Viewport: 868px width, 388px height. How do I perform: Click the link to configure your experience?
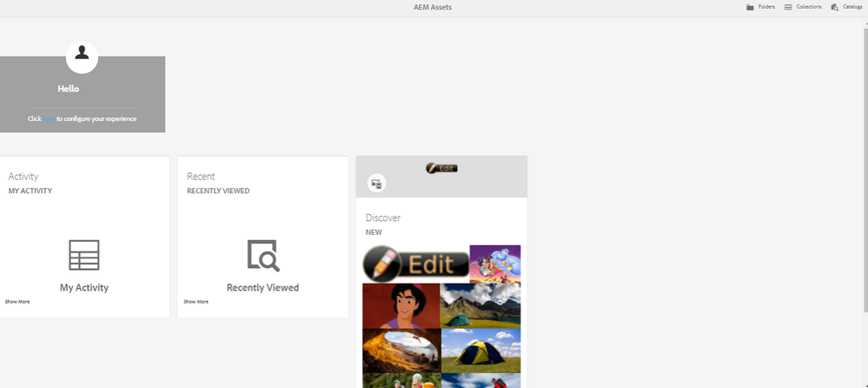pyautogui.click(x=50, y=118)
